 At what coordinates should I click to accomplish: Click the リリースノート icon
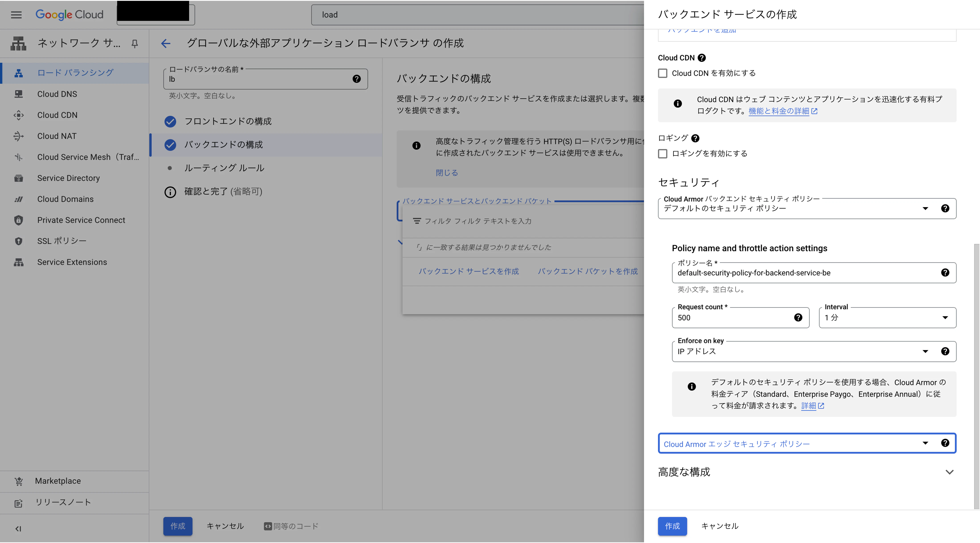(x=18, y=503)
